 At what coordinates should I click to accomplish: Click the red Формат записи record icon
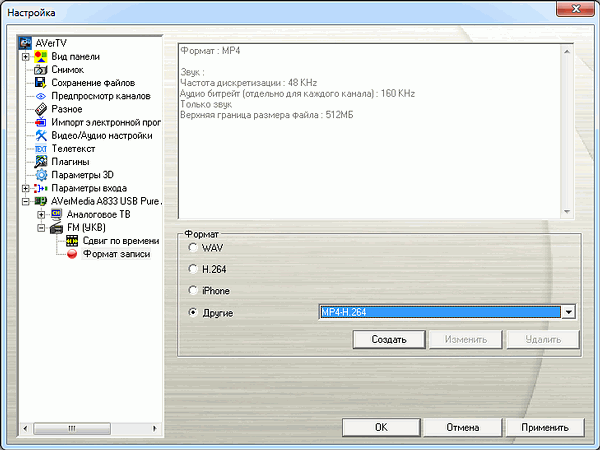(72, 254)
